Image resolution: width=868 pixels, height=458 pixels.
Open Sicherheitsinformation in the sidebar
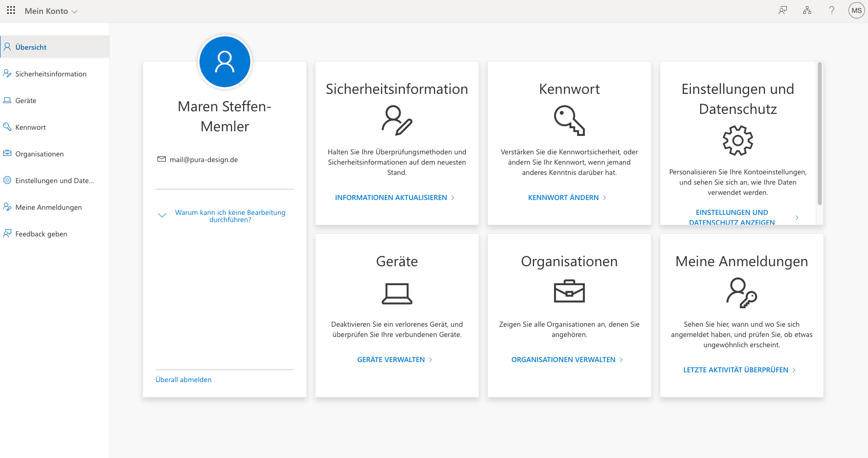pos(55,74)
